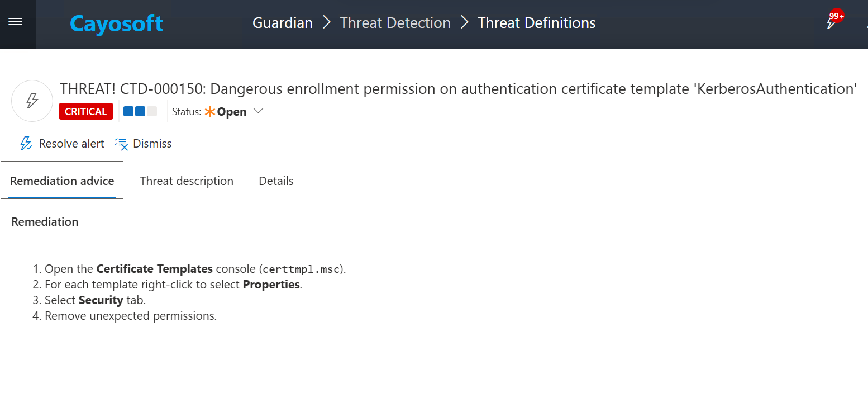Open the hamburger navigation menu
This screenshot has height=412, width=868.
point(16,22)
